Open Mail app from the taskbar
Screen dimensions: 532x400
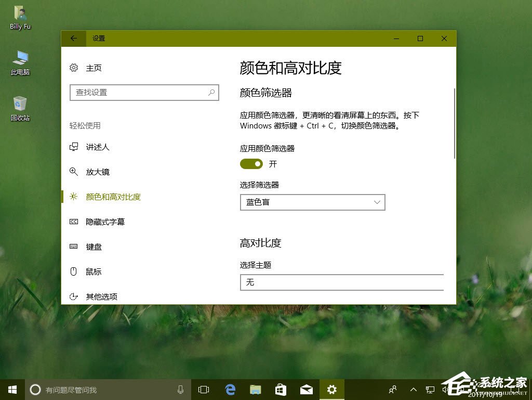point(306,389)
